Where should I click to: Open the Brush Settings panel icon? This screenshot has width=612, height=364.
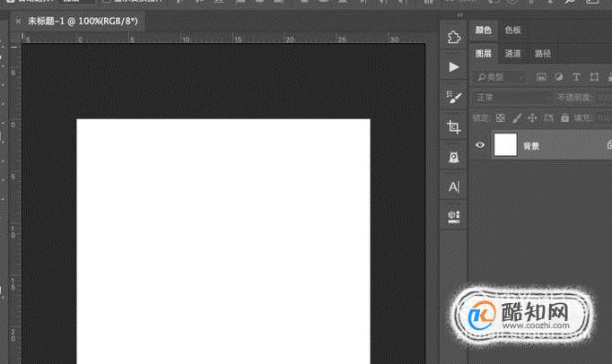[453, 97]
